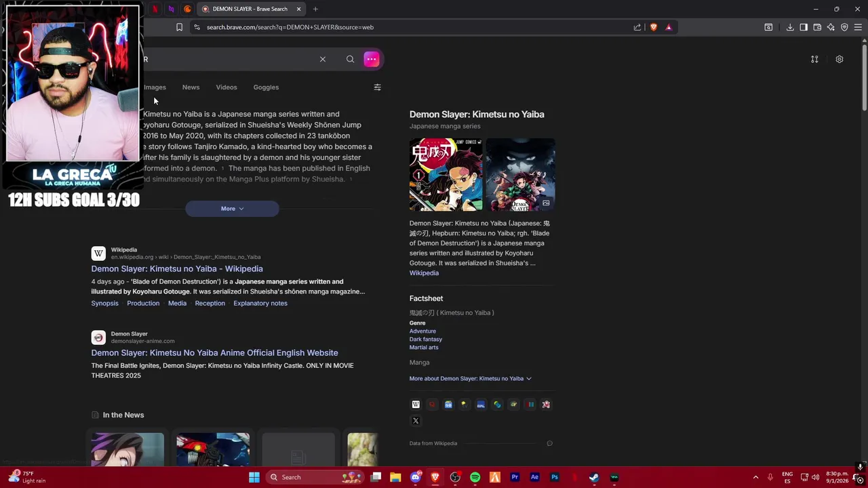The height and width of the screenshot is (488, 868).
Task: Close the DEMON SLAYER browser tab
Action: 298,9
